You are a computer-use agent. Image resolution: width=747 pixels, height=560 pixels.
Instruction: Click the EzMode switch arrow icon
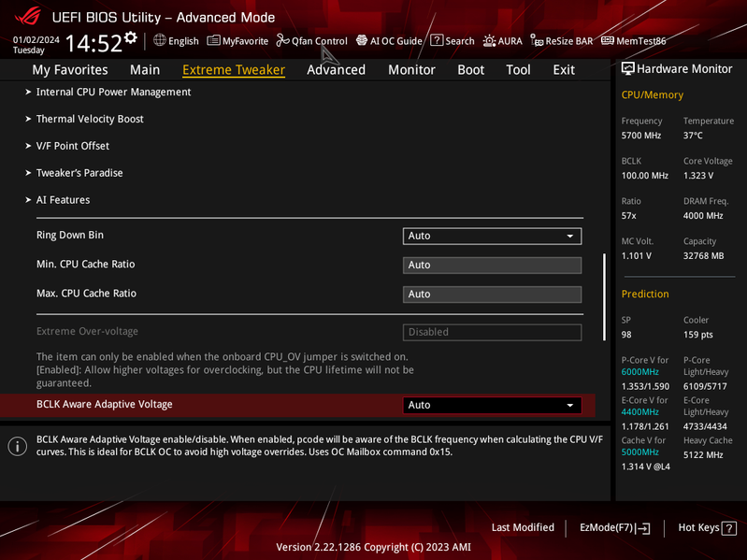tap(642, 528)
